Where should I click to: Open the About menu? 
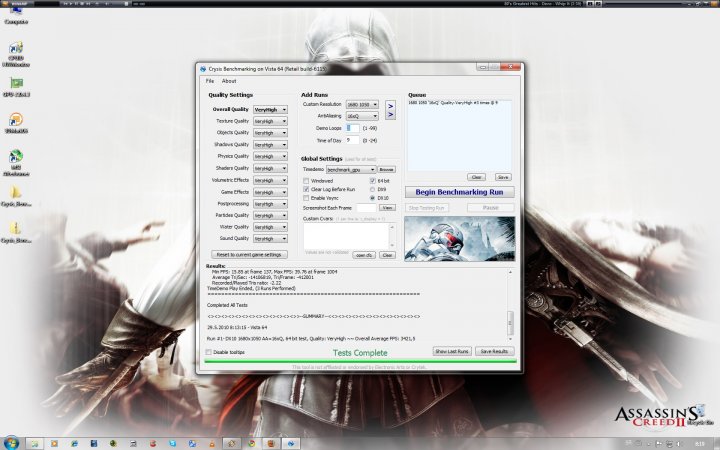[x=229, y=81]
